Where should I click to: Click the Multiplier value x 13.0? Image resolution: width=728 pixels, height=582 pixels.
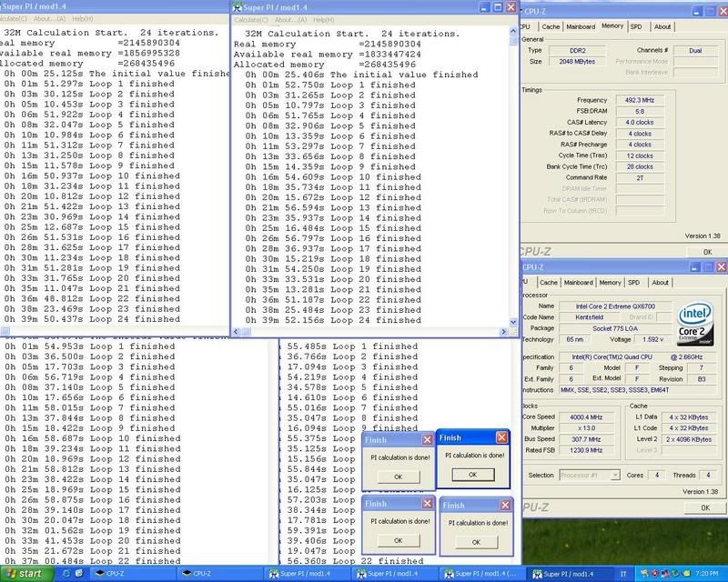[x=586, y=428]
